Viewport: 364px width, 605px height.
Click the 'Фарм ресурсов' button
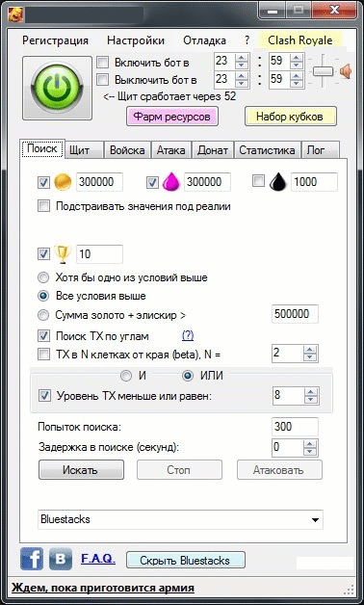172,117
